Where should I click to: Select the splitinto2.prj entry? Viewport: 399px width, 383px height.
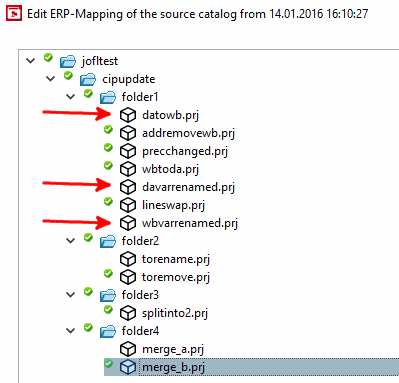[175, 313]
